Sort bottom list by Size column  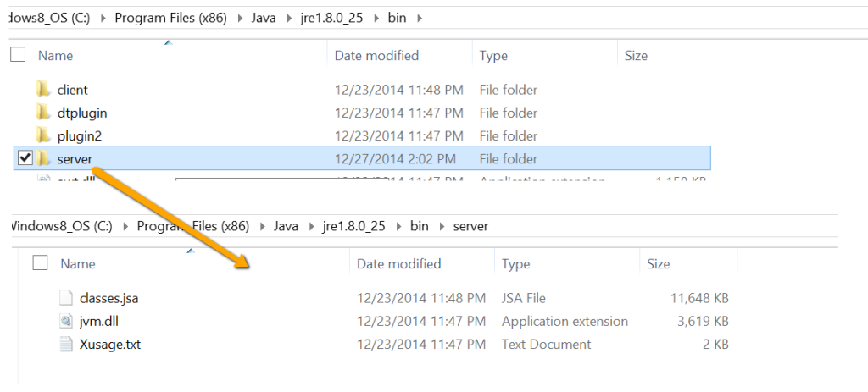pos(658,263)
